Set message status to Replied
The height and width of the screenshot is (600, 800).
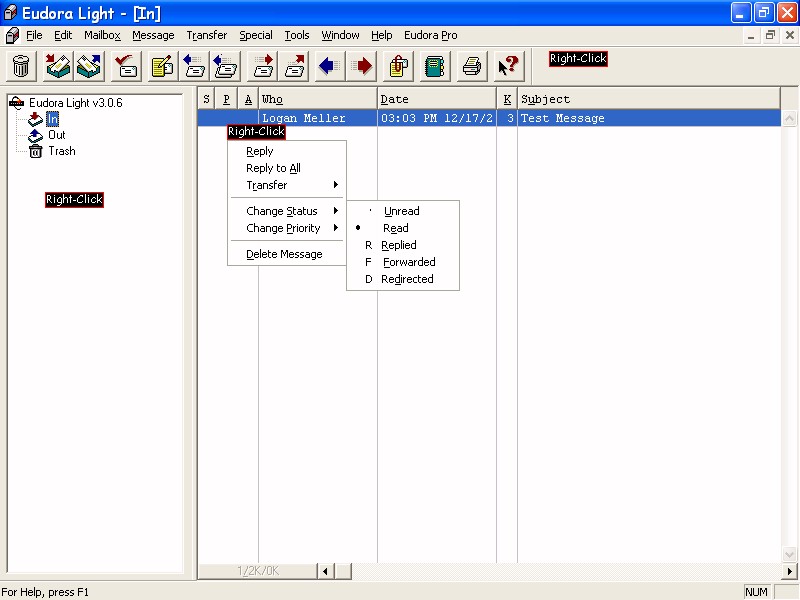pos(403,245)
